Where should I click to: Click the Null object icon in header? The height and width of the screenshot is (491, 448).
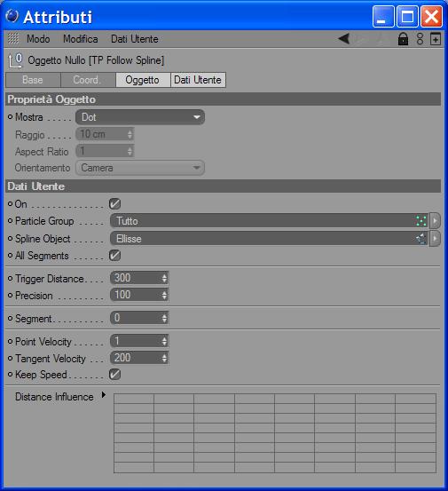tap(15, 60)
